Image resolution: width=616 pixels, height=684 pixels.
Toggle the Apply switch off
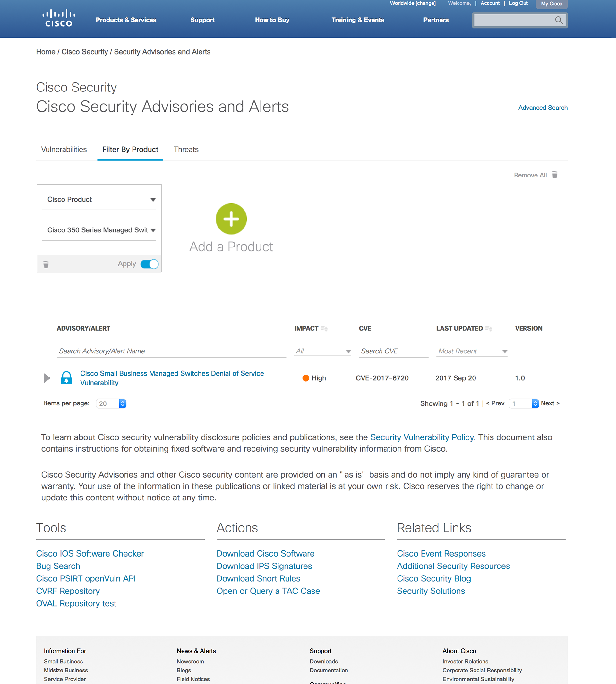pos(149,264)
